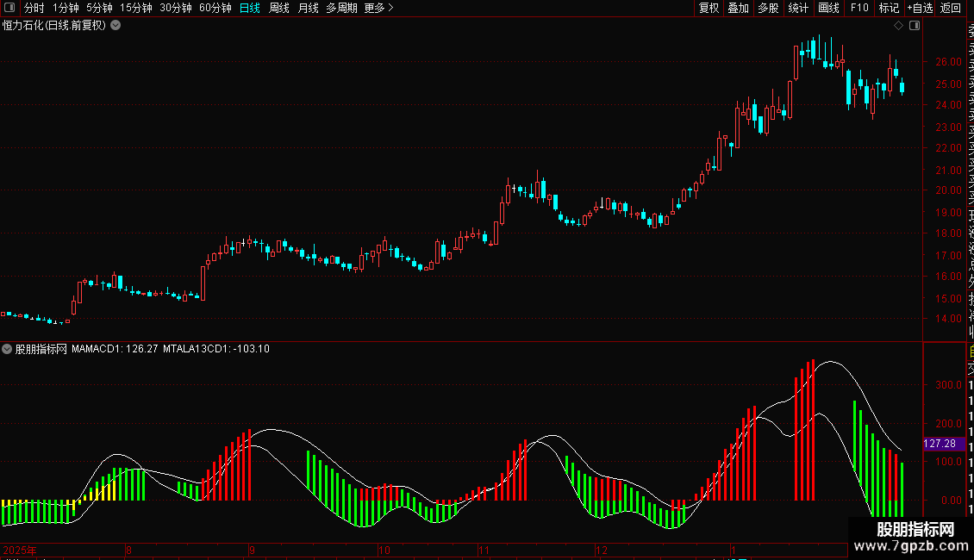Toggle the right side panel icon
974x560 pixels.
(x=915, y=26)
